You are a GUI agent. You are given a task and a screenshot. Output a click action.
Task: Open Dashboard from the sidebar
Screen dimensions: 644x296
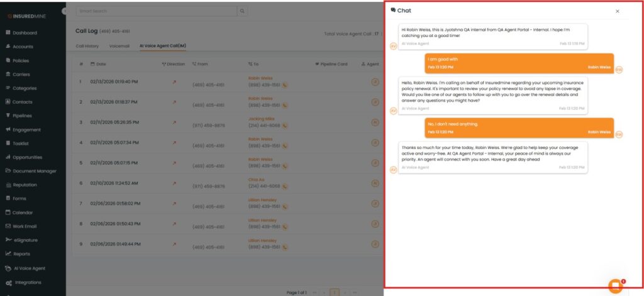(25, 33)
